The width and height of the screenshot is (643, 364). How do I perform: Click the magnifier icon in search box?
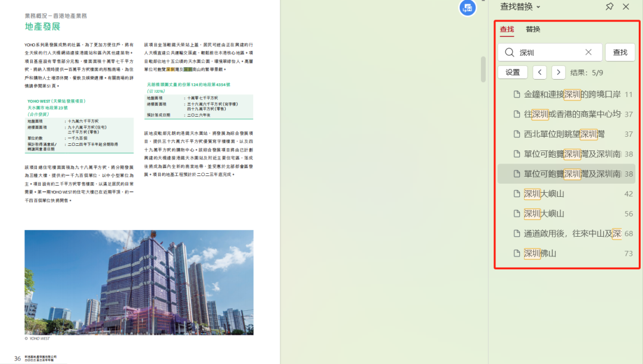pos(510,52)
